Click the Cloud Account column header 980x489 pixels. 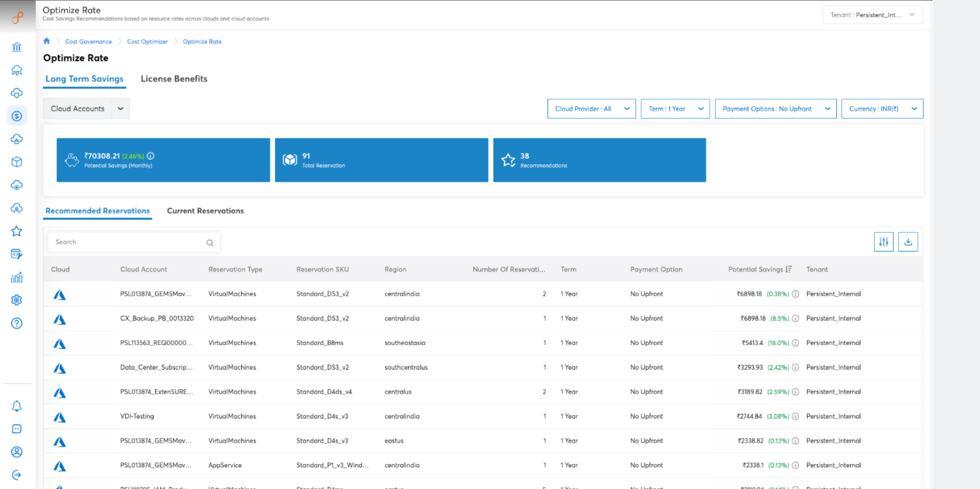coord(144,269)
